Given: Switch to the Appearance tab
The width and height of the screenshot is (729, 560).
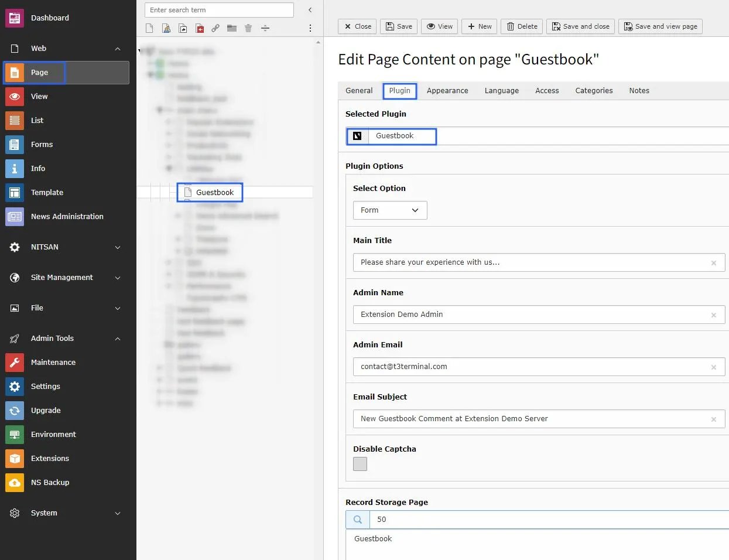Looking at the screenshot, I should tap(447, 91).
